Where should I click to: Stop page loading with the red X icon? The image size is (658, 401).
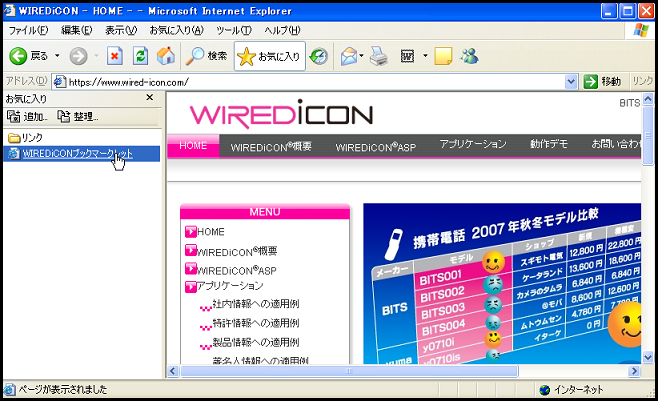click(115, 56)
